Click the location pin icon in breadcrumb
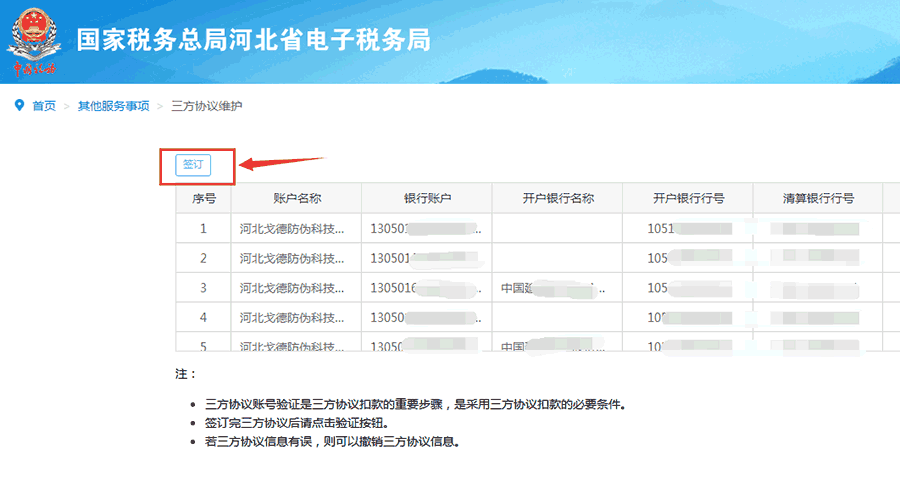 point(18,105)
